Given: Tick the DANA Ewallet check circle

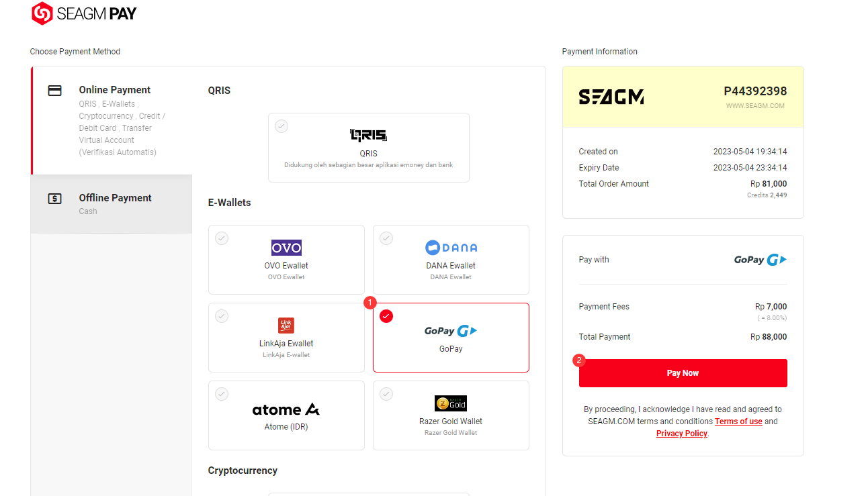Looking at the screenshot, I should click(x=386, y=238).
